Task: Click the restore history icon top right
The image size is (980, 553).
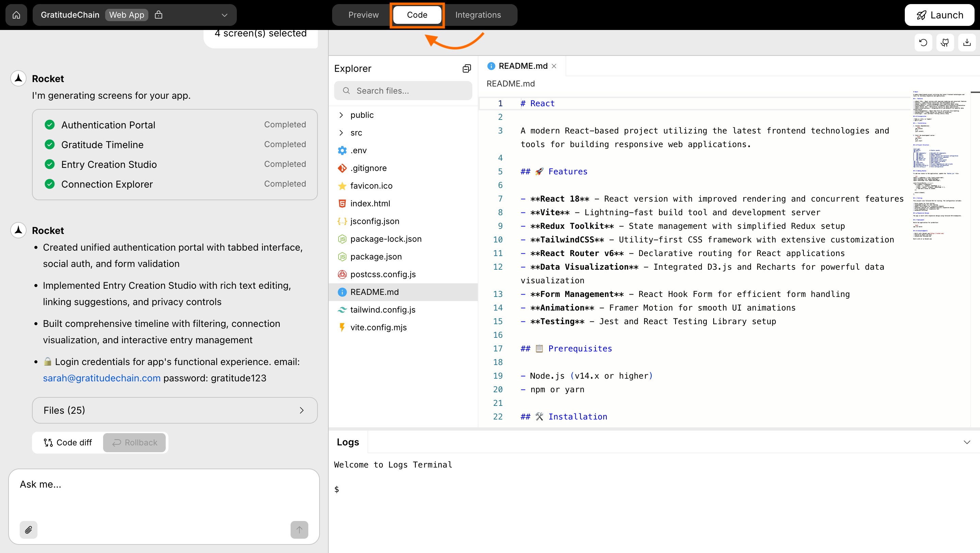Action: coord(922,42)
